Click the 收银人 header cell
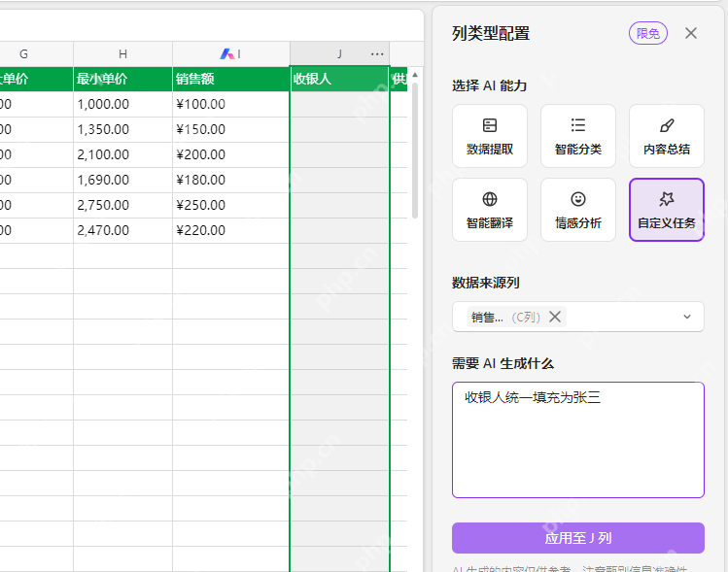 pos(339,79)
